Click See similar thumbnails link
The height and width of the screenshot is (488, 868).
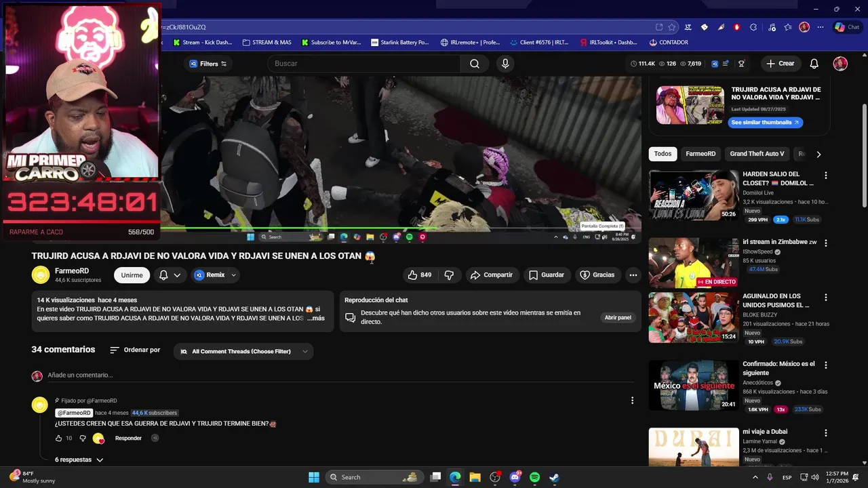pyautogui.click(x=765, y=123)
